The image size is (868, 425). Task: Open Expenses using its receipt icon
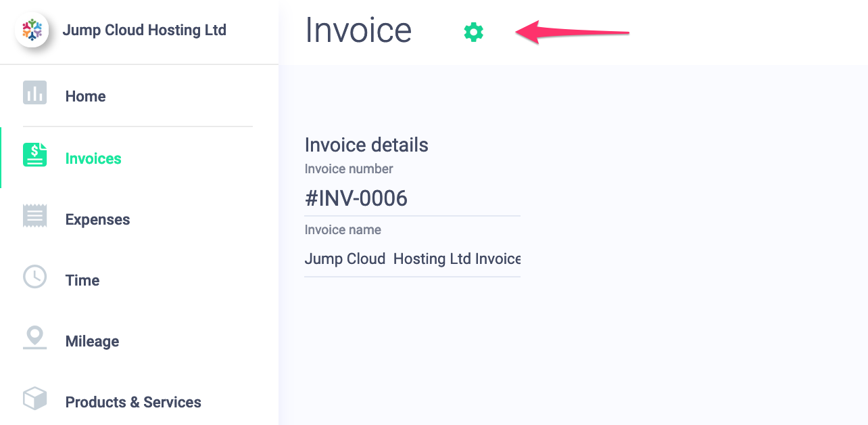pos(34,216)
